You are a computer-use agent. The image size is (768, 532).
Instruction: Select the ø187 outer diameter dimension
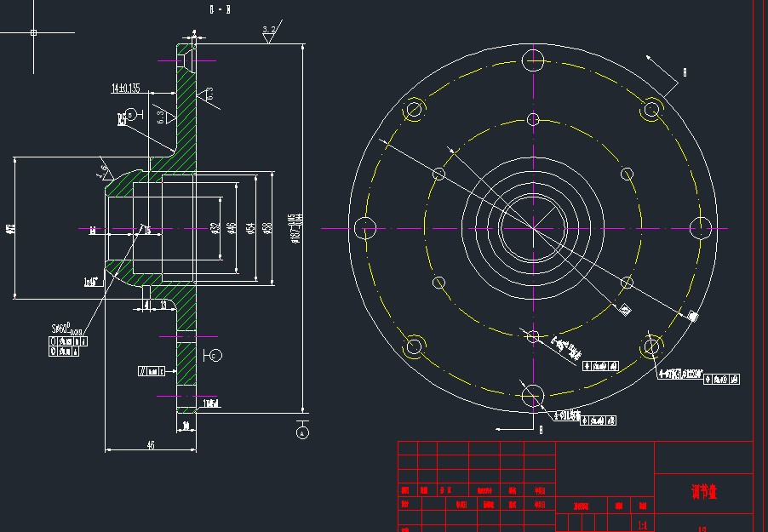pyautogui.click(x=295, y=228)
